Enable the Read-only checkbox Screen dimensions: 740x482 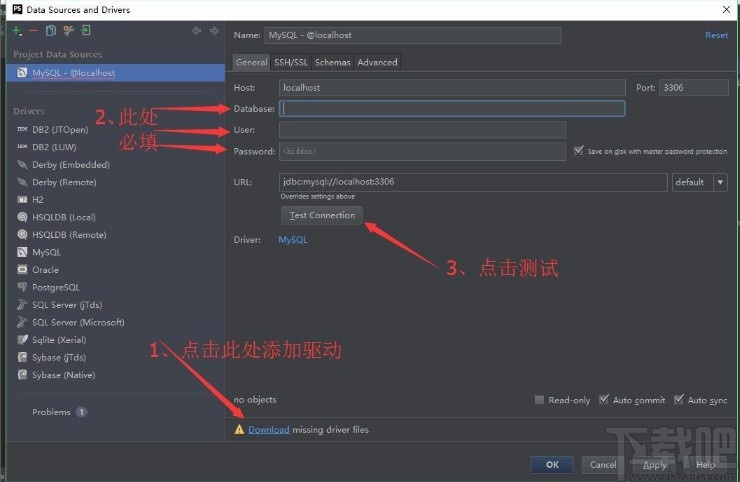click(x=539, y=400)
